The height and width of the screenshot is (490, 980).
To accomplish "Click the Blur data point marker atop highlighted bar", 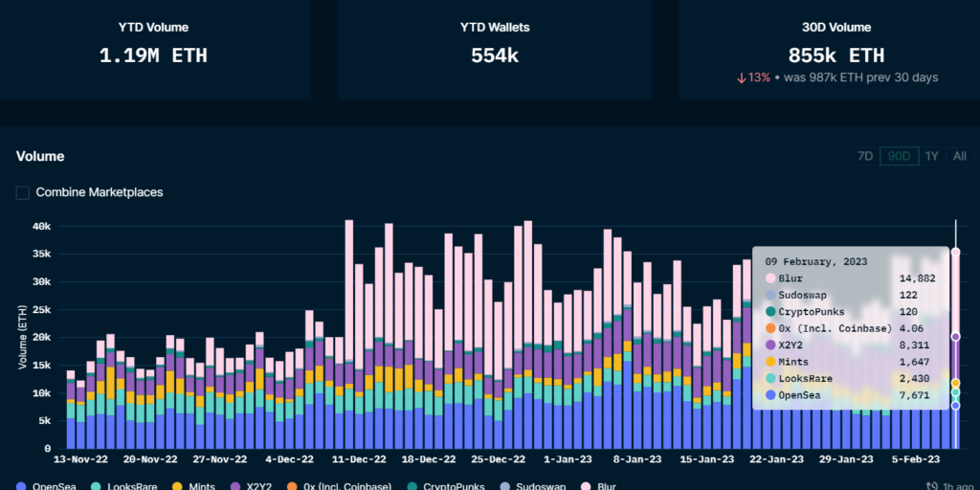I will pos(955,252).
